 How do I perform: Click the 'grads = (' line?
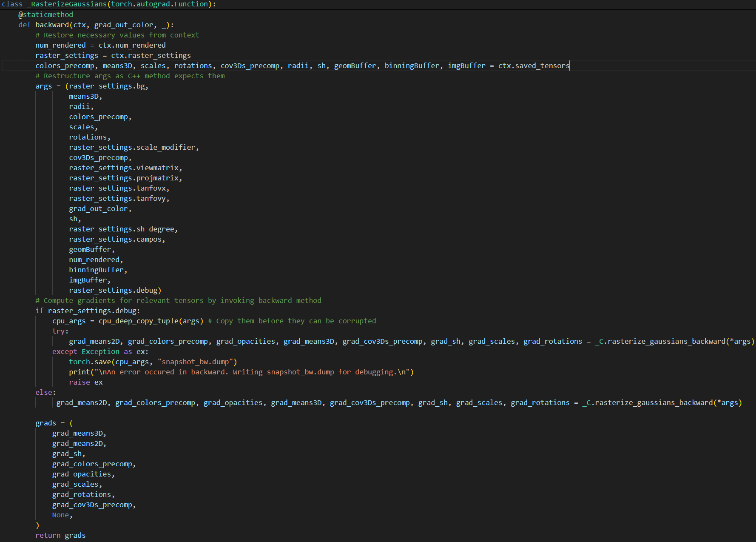[x=54, y=423]
